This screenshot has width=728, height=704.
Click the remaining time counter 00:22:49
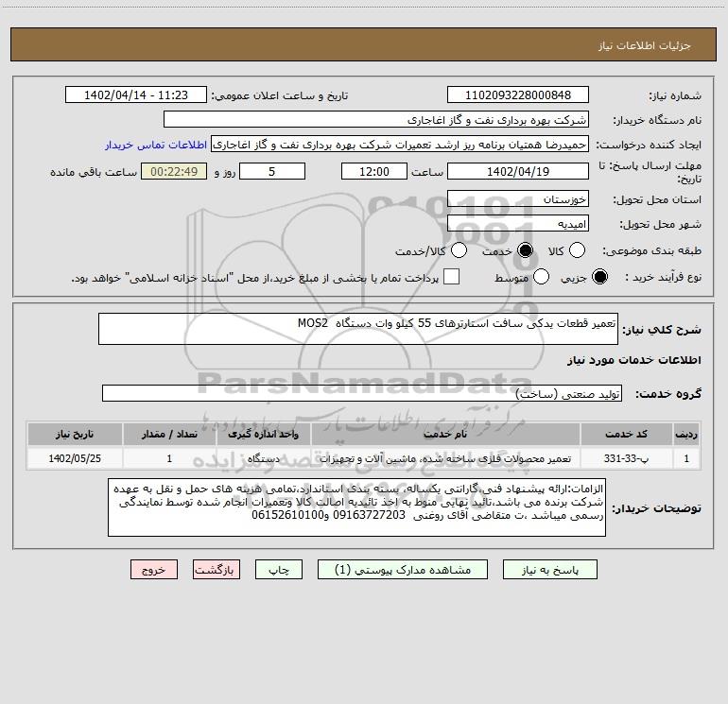174,171
